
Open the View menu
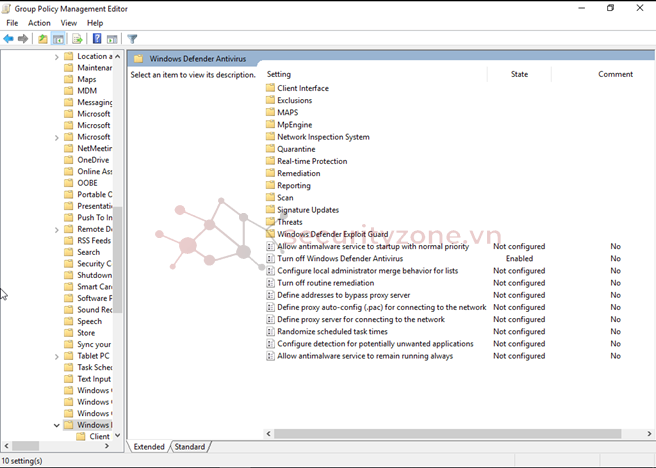[x=69, y=23]
